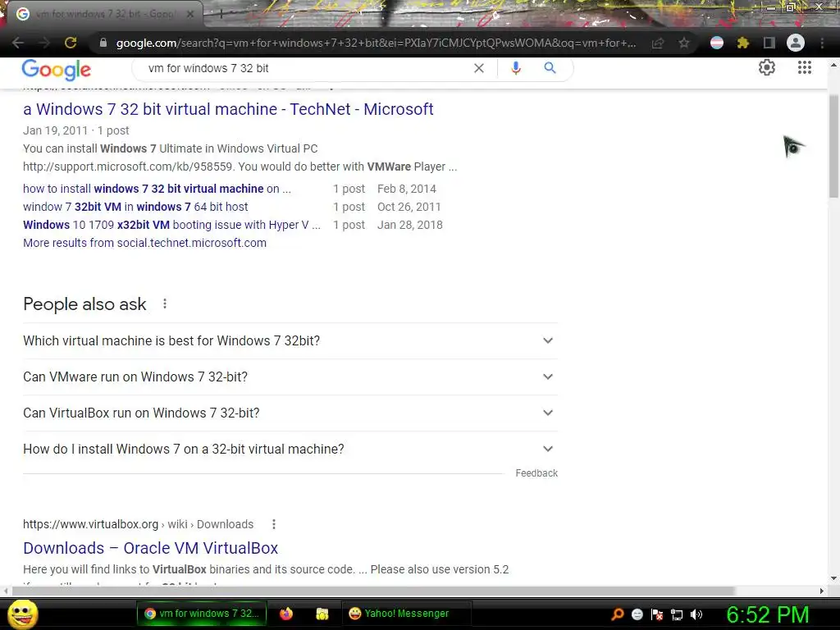This screenshot has width=840, height=630.
Task: Click the address bar URL
Action: coord(376,43)
